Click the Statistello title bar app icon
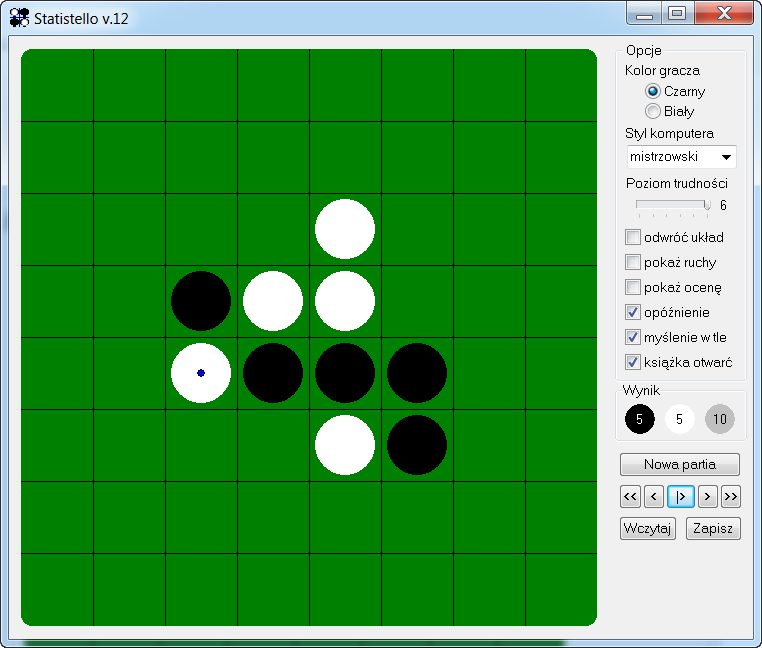The image size is (762, 648). pyautogui.click(x=19, y=17)
